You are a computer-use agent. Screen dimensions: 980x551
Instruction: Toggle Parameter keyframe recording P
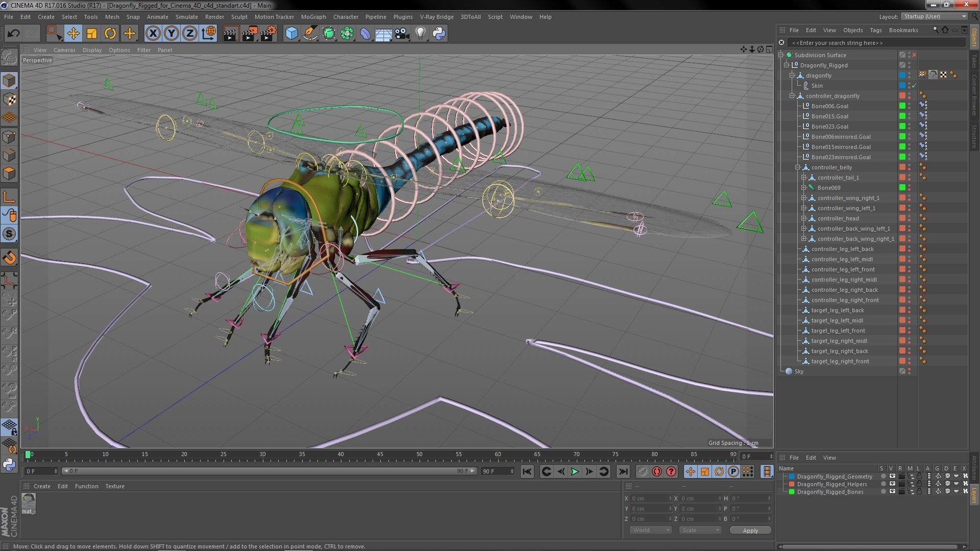[x=733, y=471]
